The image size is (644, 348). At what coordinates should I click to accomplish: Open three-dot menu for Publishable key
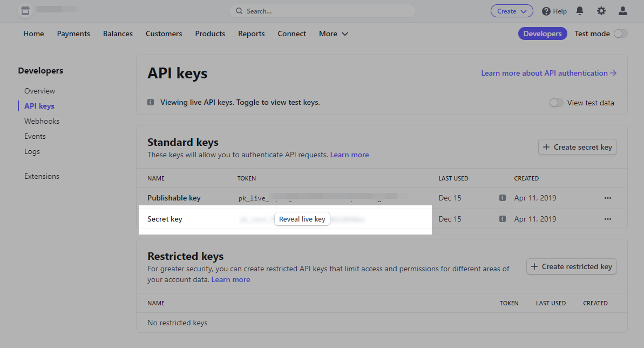[x=608, y=198]
